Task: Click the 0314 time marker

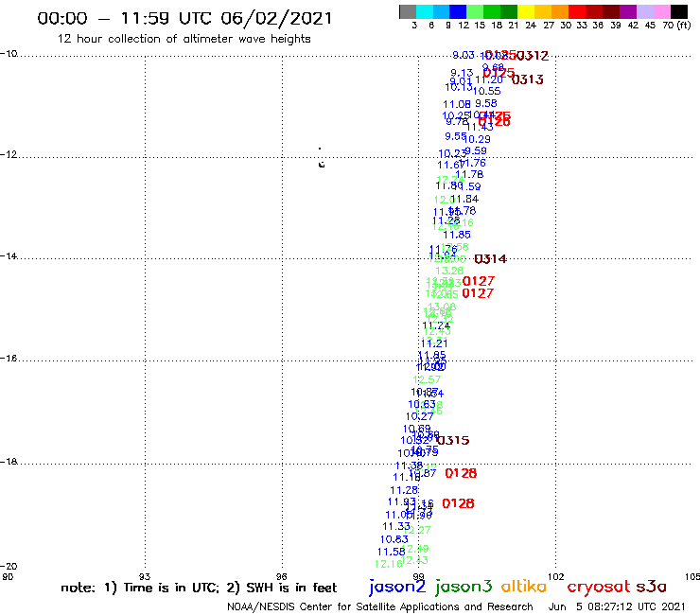Action: 491,259
